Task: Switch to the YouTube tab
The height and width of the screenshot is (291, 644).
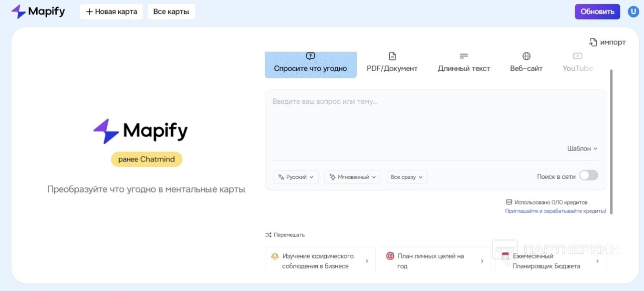Action: coord(578,63)
